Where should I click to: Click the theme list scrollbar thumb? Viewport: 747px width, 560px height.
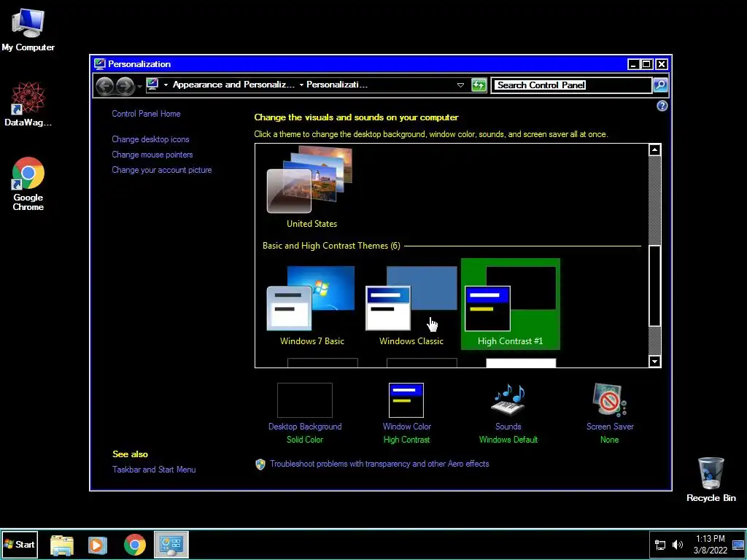[x=654, y=286]
